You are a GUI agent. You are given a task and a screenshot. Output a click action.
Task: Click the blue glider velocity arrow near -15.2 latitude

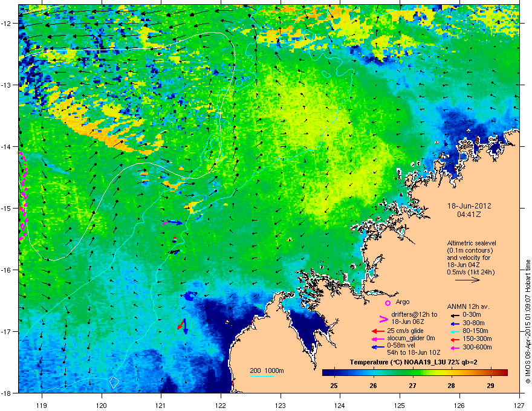coord(174,223)
